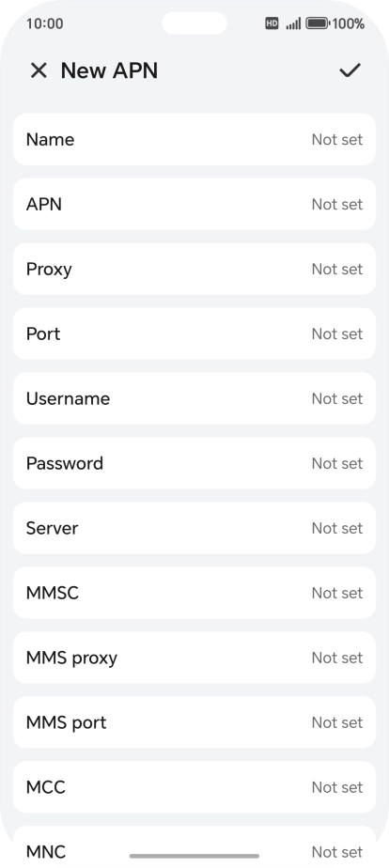The image size is (389, 868).
Task: Tap the signal strength icon
Action: point(293,23)
